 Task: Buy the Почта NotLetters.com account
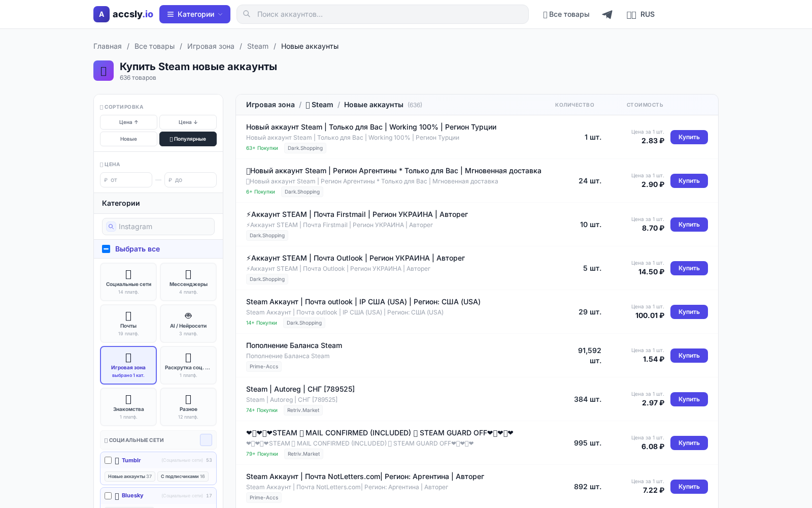689,487
